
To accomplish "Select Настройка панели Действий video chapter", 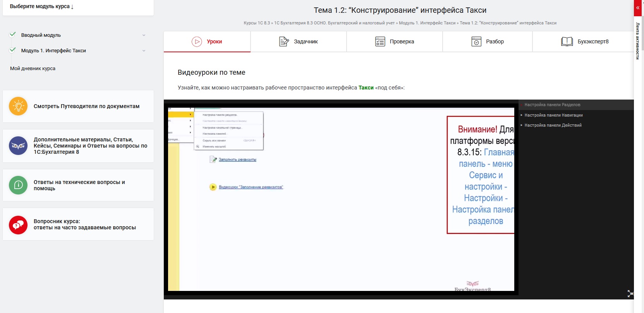I will tap(553, 125).
